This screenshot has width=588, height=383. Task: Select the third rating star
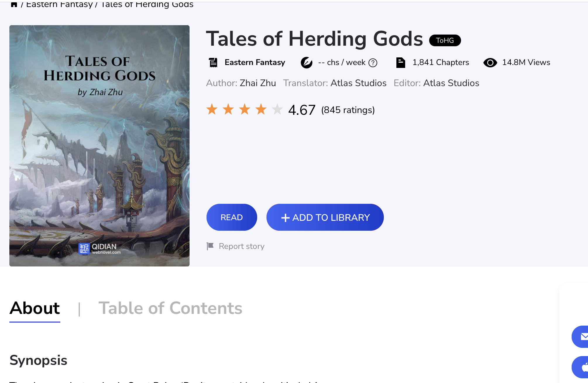click(245, 110)
